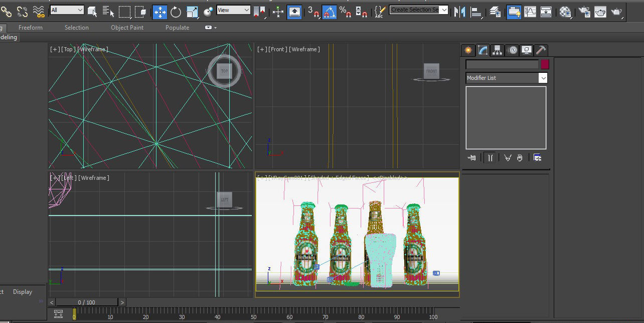This screenshot has width=644, height=323.
Task: Click the object name input field
Action: [502, 64]
